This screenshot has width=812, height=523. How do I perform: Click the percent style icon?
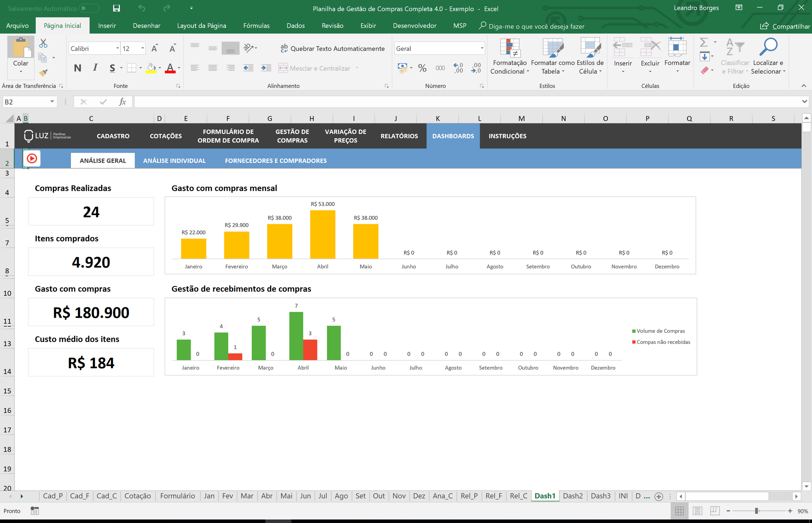pyautogui.click(x=422, y=68)
